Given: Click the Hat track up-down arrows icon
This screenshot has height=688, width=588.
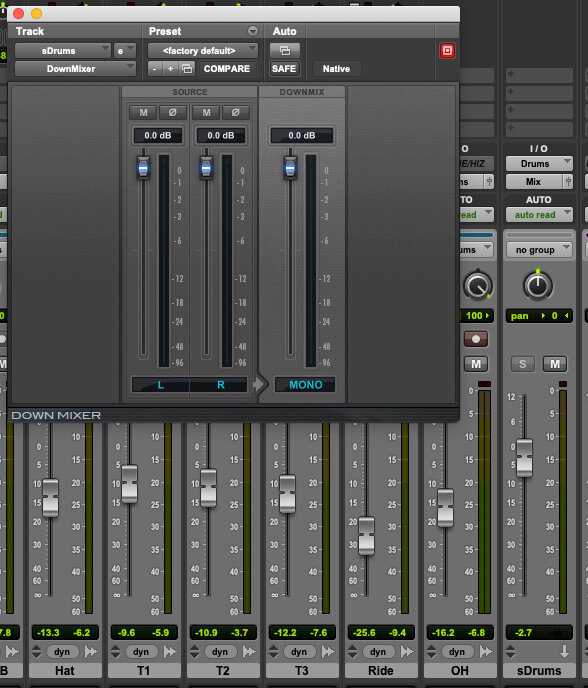Looking at the screenshot, I should click(x=36, y=652).
